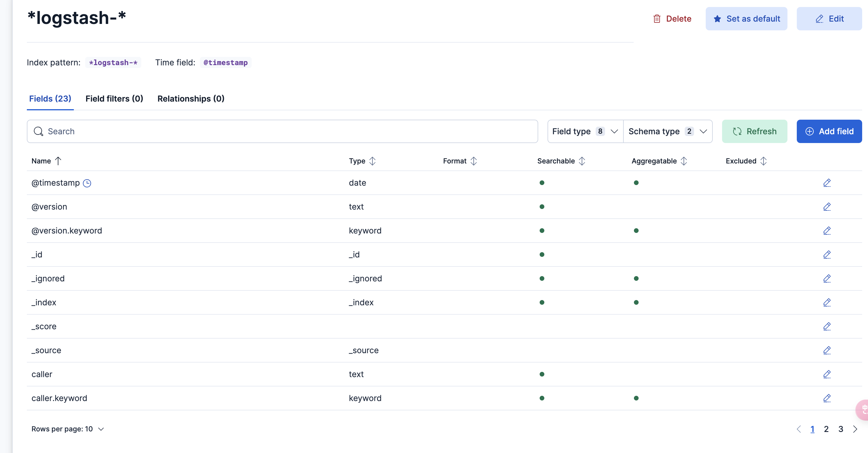Go to page 3
Image resolution: width=868 pixels, height=453 pixels.
(x=841, y=429)
